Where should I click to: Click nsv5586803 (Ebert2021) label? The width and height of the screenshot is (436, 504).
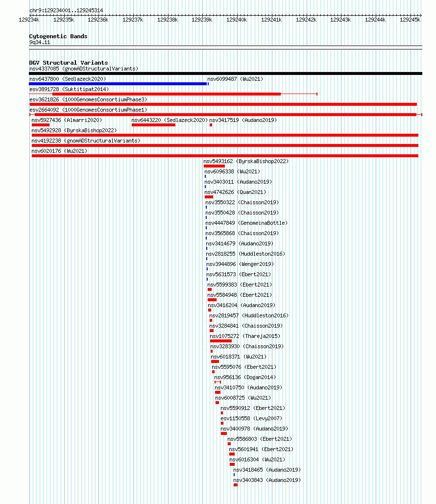point(260,439)
